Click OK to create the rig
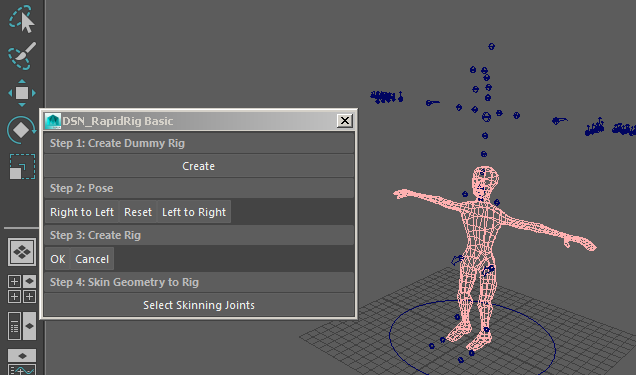 coord(58,259)
